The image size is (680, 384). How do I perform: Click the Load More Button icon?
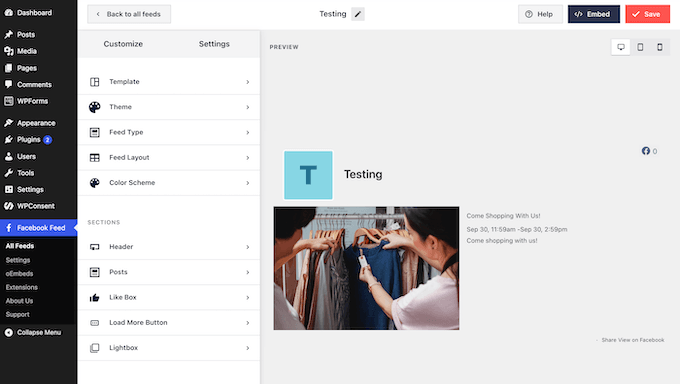[95, 323]
